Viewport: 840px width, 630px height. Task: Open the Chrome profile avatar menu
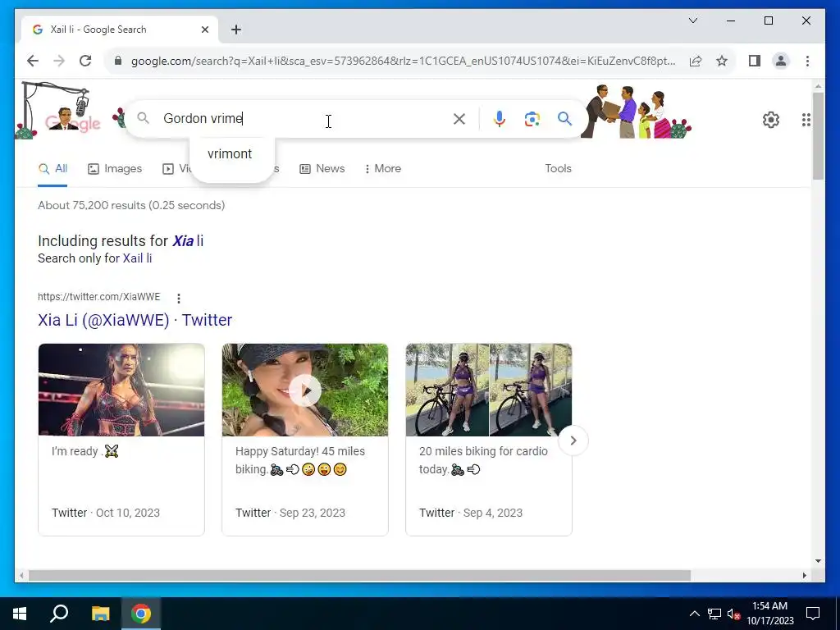point(781,61)
